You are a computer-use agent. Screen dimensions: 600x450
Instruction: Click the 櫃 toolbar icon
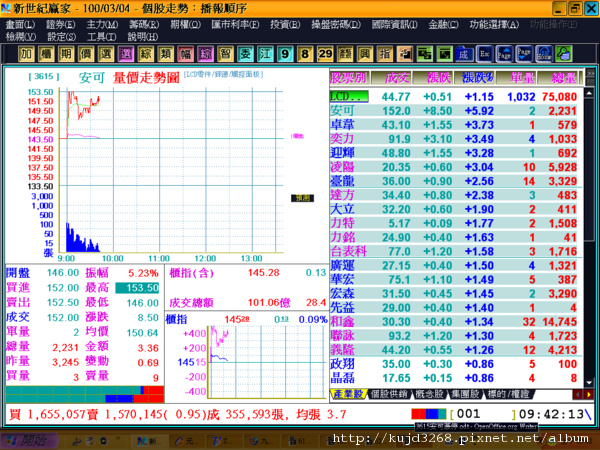pyautogui.click(x=46, y=54)
